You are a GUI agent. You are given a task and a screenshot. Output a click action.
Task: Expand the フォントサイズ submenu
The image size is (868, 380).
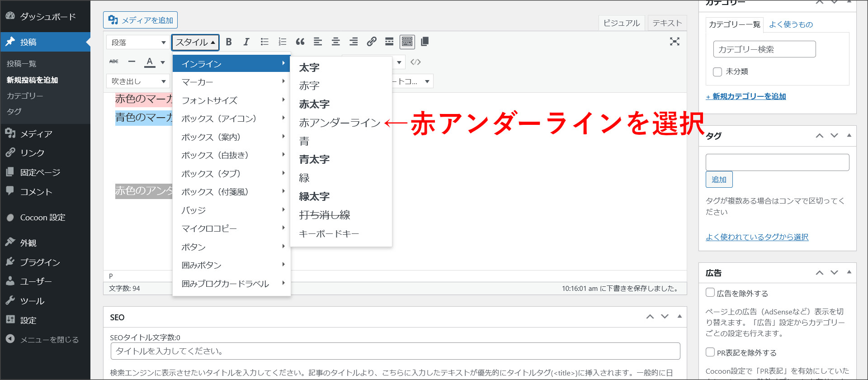231,100
